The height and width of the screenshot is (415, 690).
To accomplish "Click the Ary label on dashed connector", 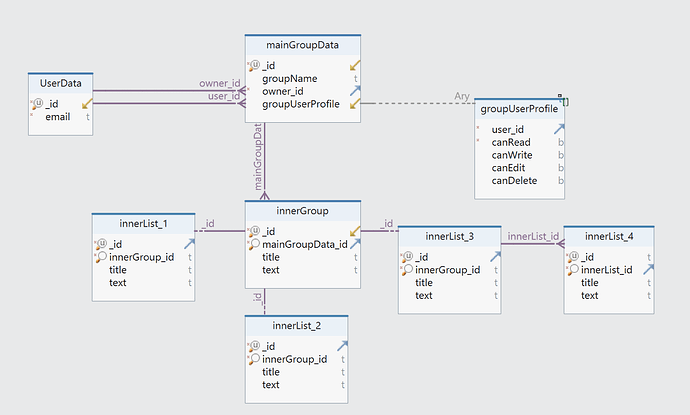I will coord(461,96).
